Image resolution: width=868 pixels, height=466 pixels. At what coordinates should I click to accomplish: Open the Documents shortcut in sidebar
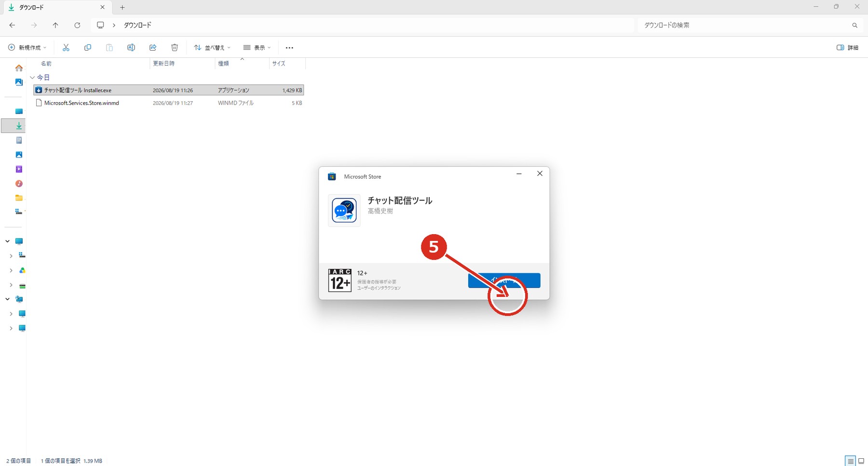(19, 140)
